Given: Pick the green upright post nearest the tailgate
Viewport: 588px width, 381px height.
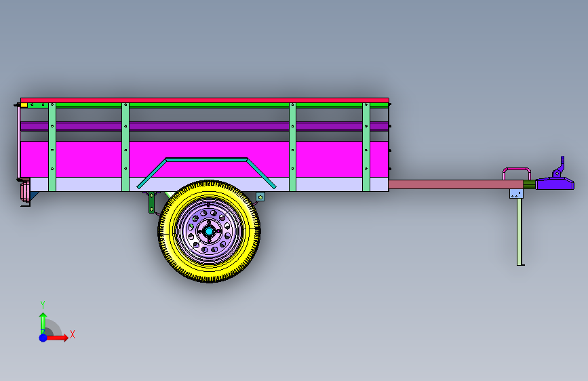Looking at the screenshot, I should (52, 147).
